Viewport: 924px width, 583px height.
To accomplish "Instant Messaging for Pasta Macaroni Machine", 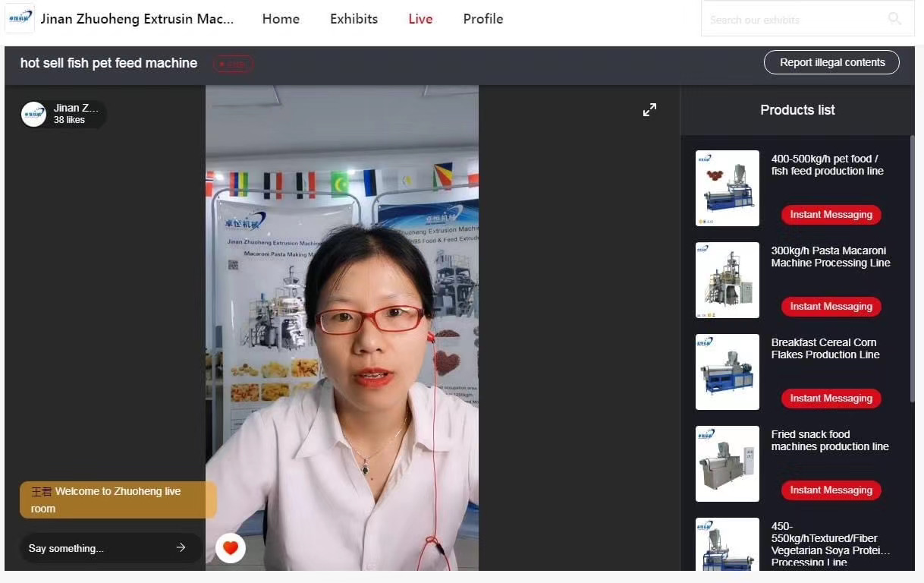I will click(x=831, y=307).
